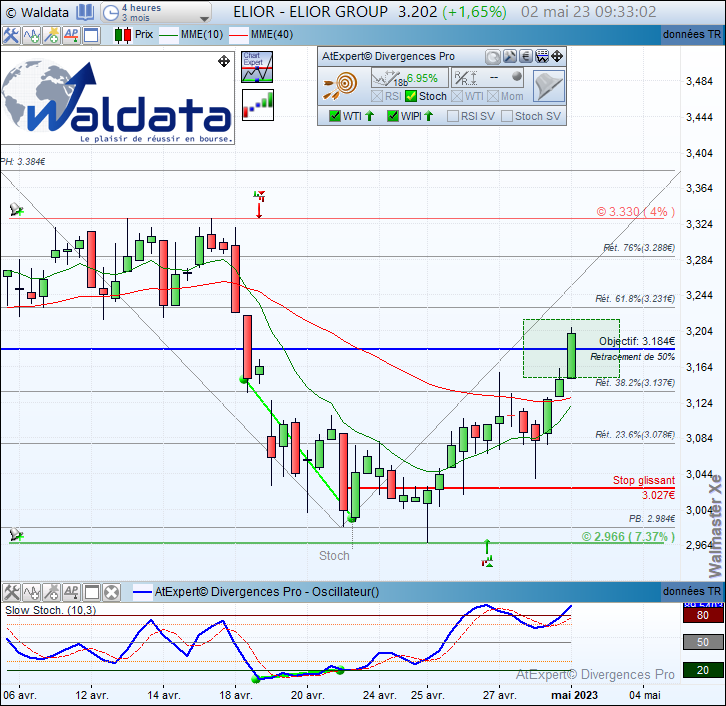Open the 4 heures / 3 mois timeframe dropdown
The image size is (726, 706).
[x=156, y=12]
